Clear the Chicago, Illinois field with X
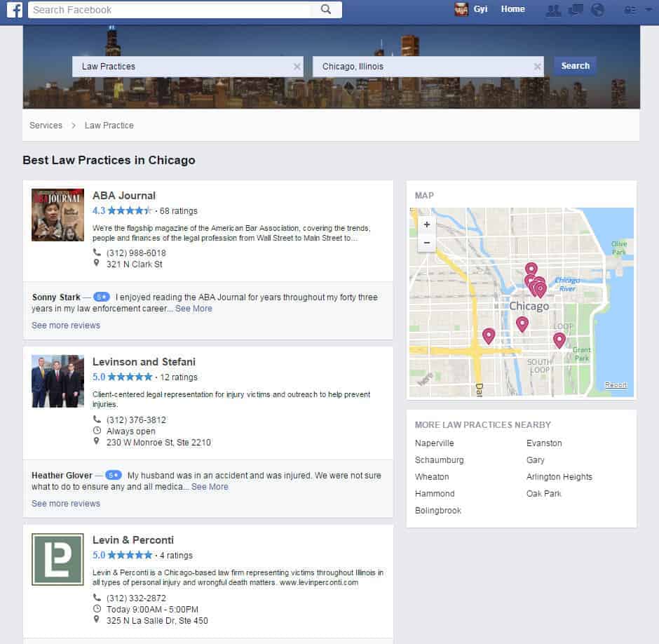The height and width of the screenshot is (644, 659). 537,67
